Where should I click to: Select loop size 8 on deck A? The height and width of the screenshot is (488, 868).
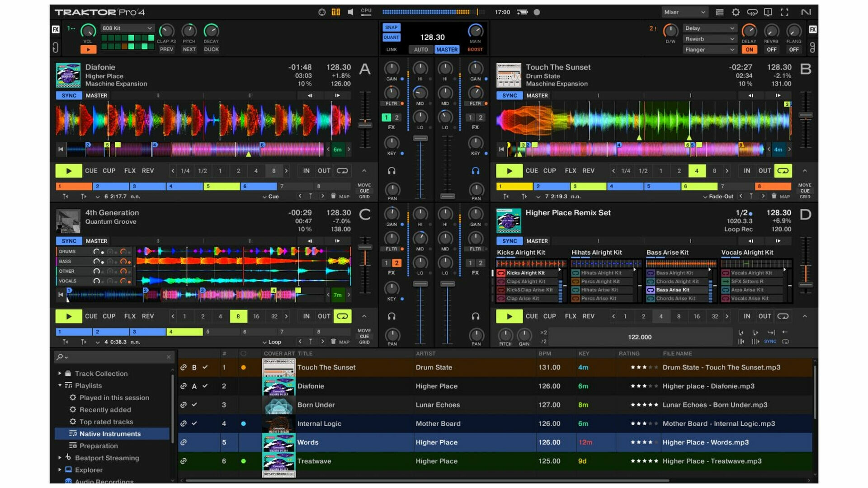pyautogui.click(x=274, y=171)
